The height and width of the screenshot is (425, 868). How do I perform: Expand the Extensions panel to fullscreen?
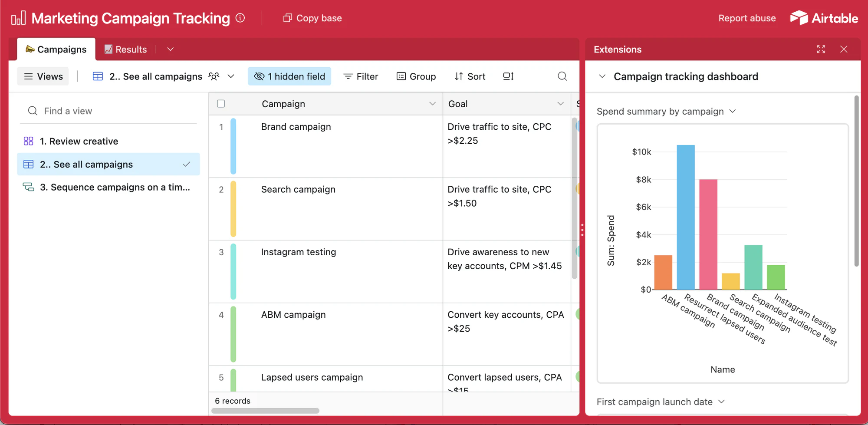pyautogui.click(x=821, y=49)
